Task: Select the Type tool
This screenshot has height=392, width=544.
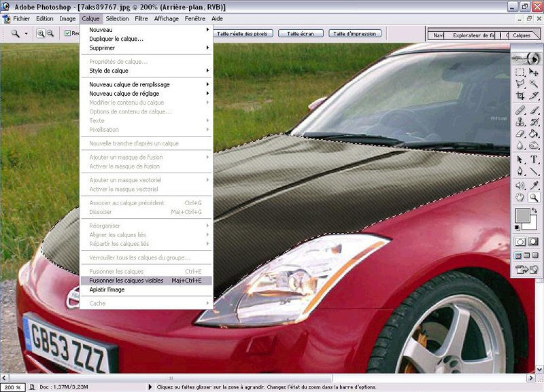Action: [534, 160]
